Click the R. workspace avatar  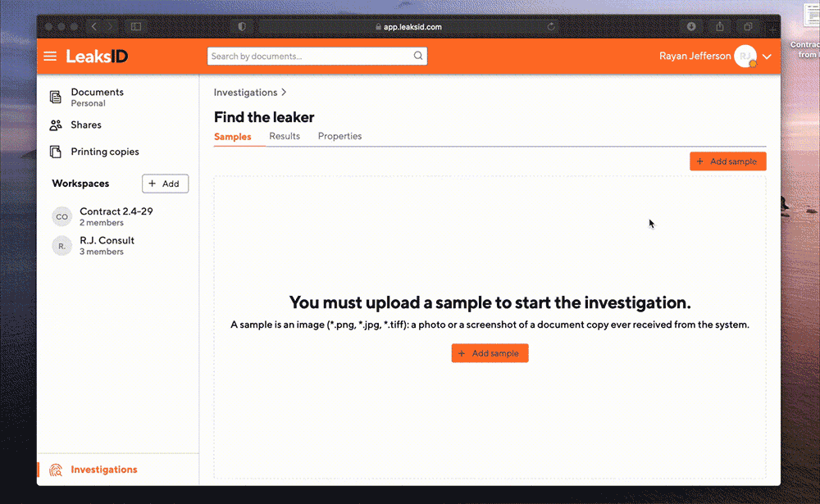click(x=61, y=246)
